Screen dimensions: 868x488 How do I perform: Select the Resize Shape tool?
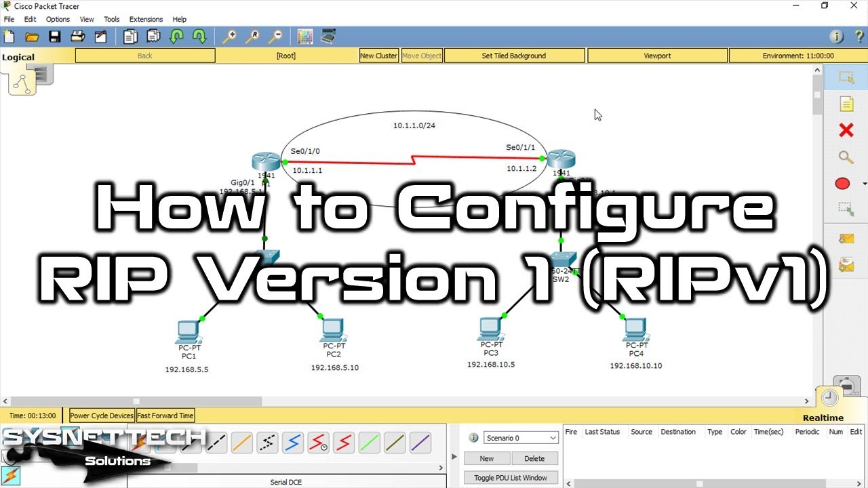846,210
